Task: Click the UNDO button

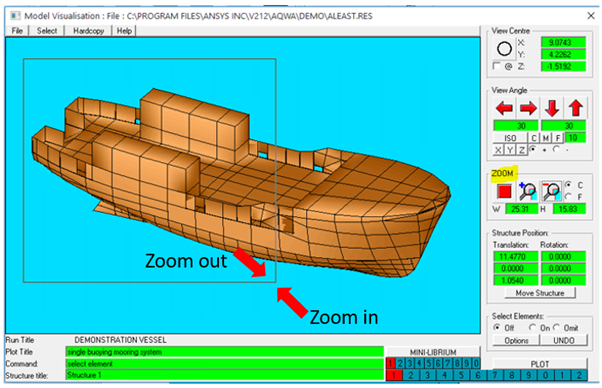Action: pyautogui.click(x=564, y=340)
